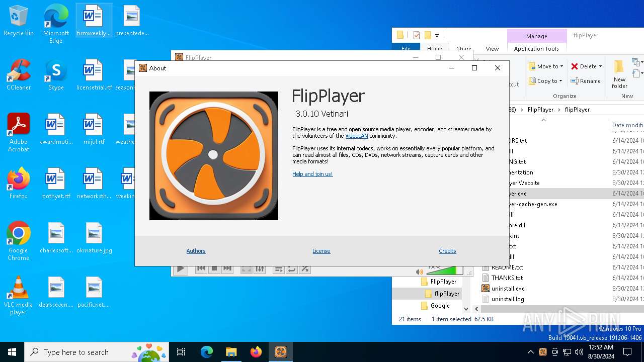The image size is (644, 362).
Task: Select Adobe Acrobat desktop icon
Action: click(18, 133)
